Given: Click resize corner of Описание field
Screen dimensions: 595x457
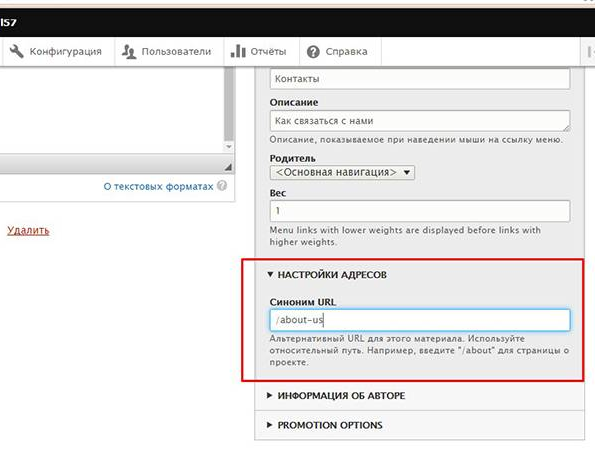Looking at the screenshot, I should [566, 128].
